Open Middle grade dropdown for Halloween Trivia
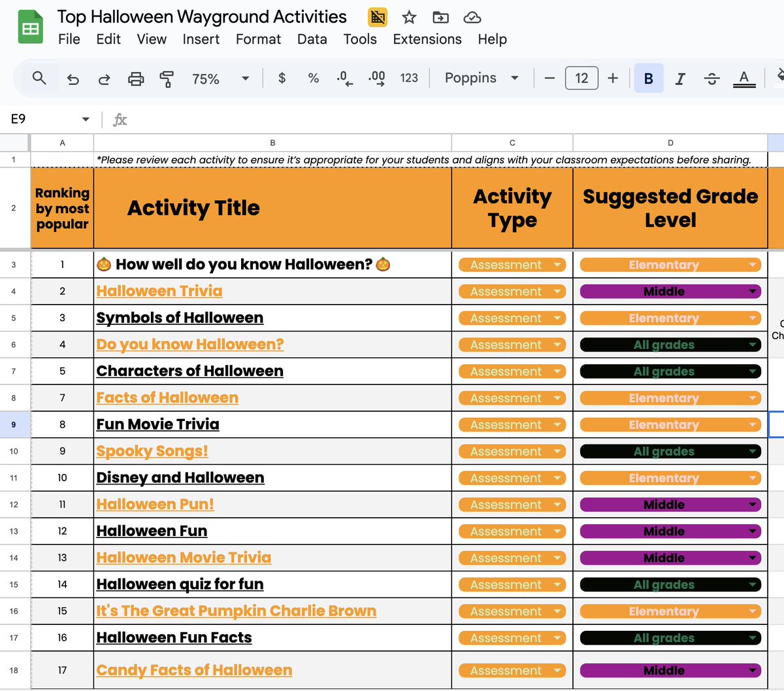 670,292
